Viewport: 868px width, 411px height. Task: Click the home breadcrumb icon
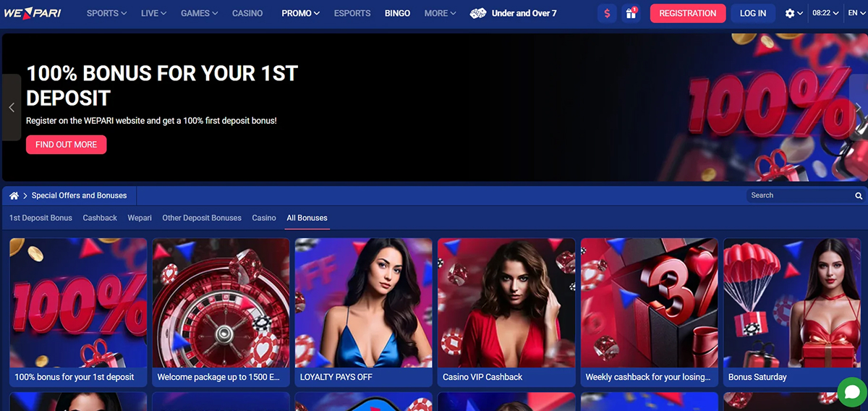pyautogui.click(x=14, y=195)
